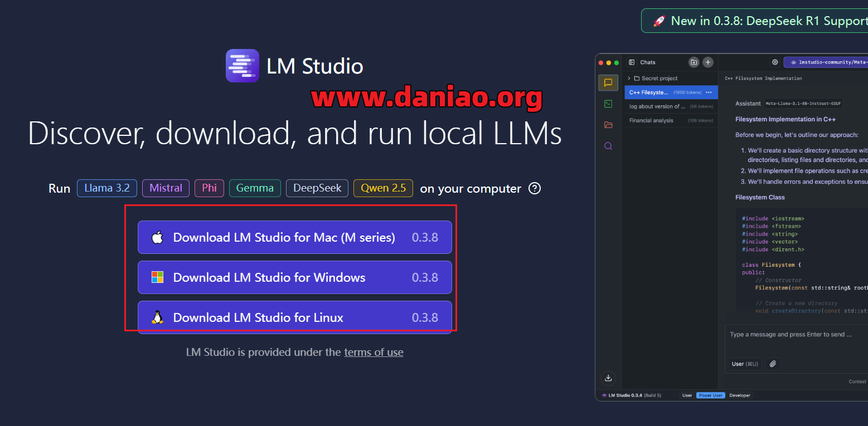This screenshot has width=868, height=426.
Task: Click the Mistral model tag
Action: [x=166, y=188]
